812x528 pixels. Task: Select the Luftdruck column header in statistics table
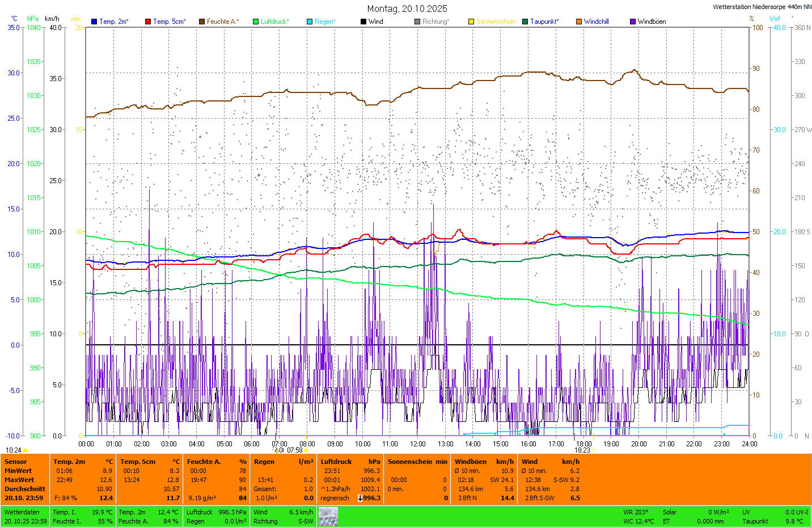(x=336, y=462)
